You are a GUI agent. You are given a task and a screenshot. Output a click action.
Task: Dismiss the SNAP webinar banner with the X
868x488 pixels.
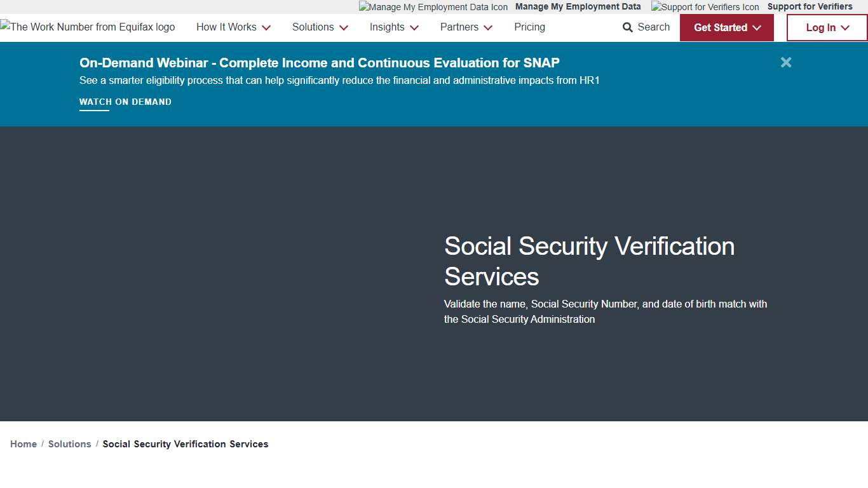click(785, 62)
